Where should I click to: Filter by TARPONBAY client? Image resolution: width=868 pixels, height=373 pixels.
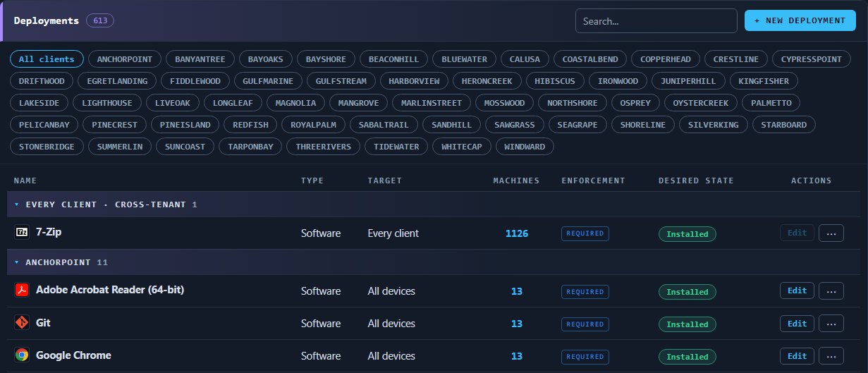tap(250, 147)
